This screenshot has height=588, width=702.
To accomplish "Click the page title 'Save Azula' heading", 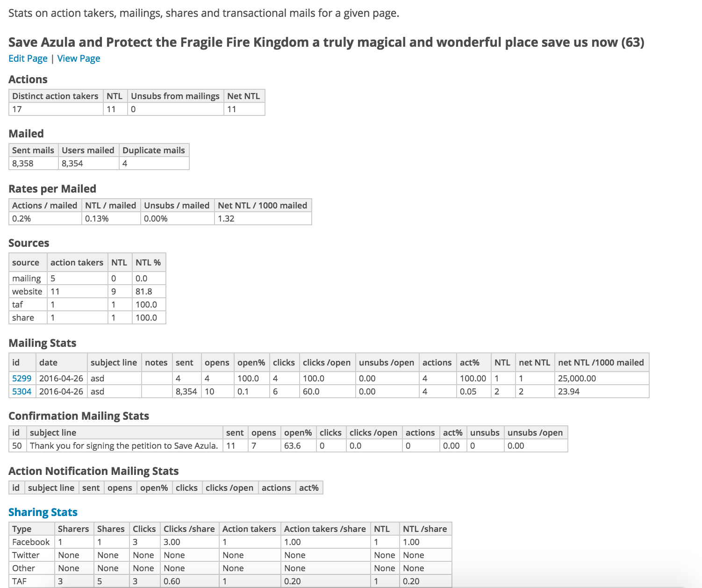I will click(x=326, y=42).
